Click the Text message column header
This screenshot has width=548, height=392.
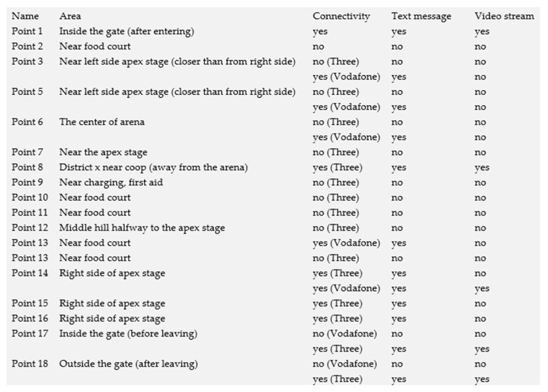(421, 16)
